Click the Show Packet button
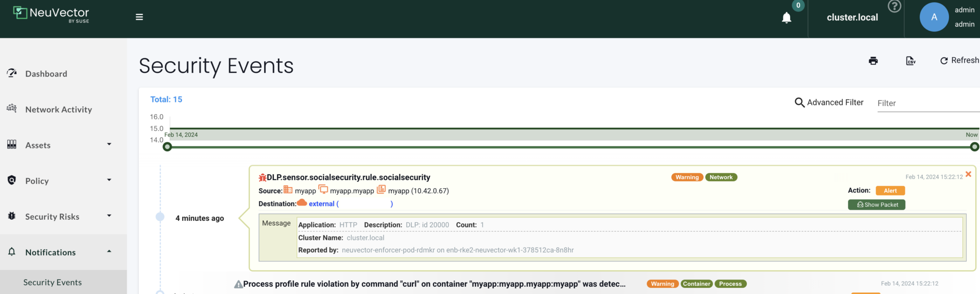 (x=876, y=204)
